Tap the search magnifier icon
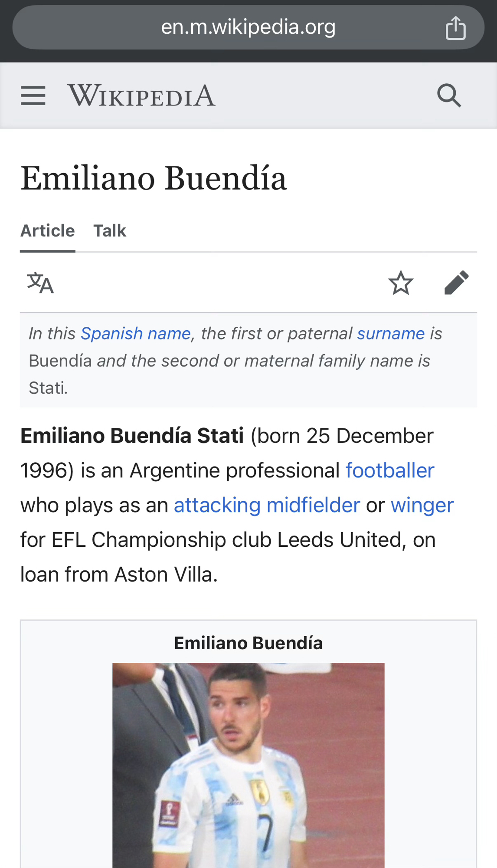The width and height of the screenshot is (497, 868). click(x=449, y=95)
